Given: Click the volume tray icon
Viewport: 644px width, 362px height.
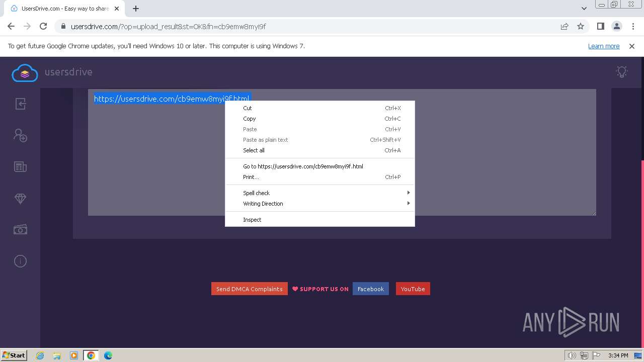Looking at the screenshot, I should coord(572,355).
